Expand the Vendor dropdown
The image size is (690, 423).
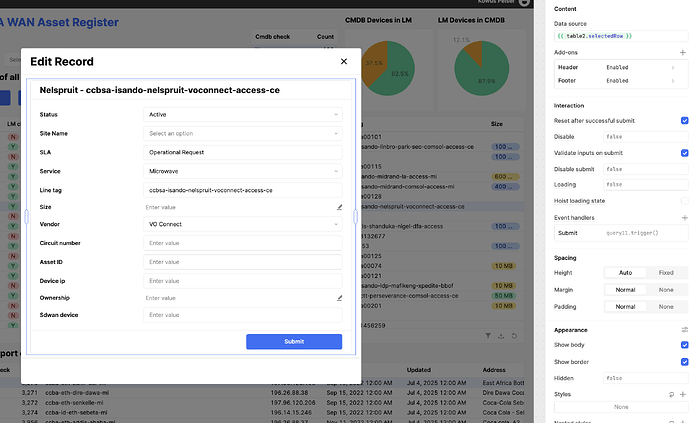[243, 225]
